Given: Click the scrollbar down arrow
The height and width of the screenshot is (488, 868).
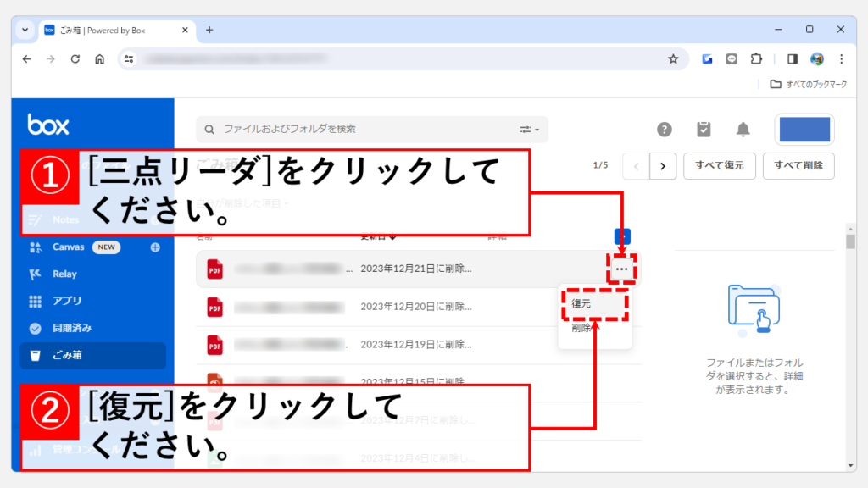Looking at the screenshot, I should pyautogui.click(x=851, y=466).
